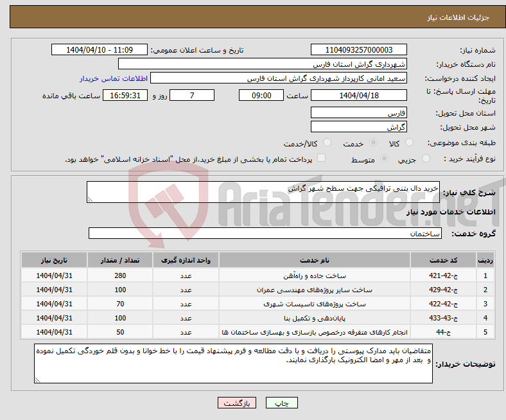Click the گروه خدمت field ساختمان
The image size is (506, 420).
[x=265, y=233]
